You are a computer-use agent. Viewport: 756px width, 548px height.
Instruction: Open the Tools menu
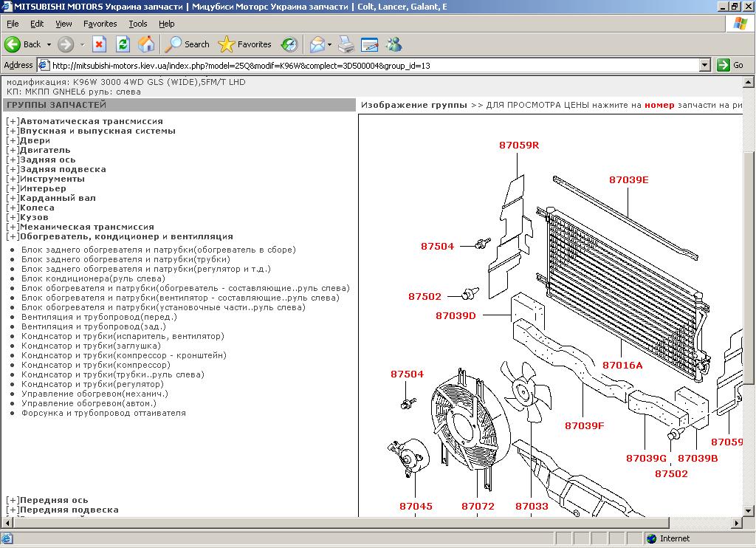point(137,24)
